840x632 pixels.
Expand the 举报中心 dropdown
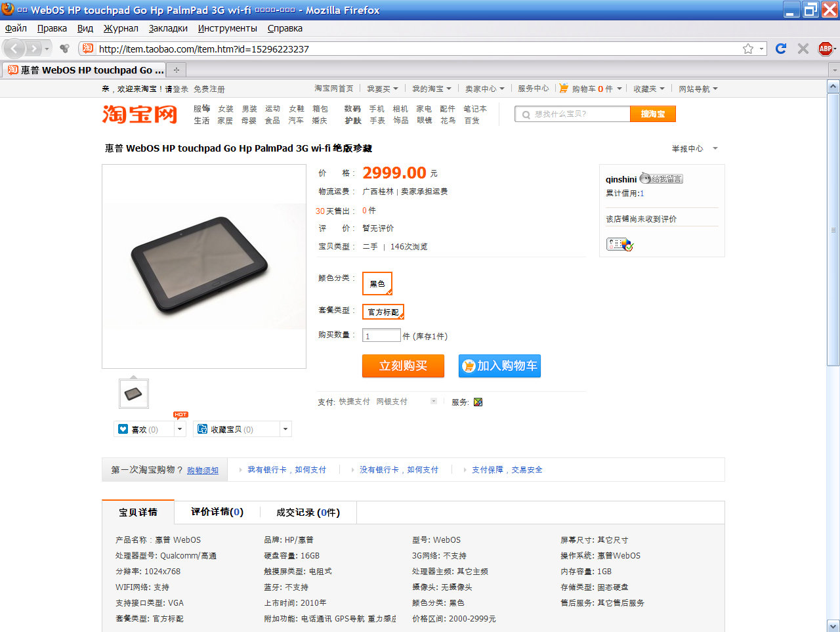coord(715,148)
